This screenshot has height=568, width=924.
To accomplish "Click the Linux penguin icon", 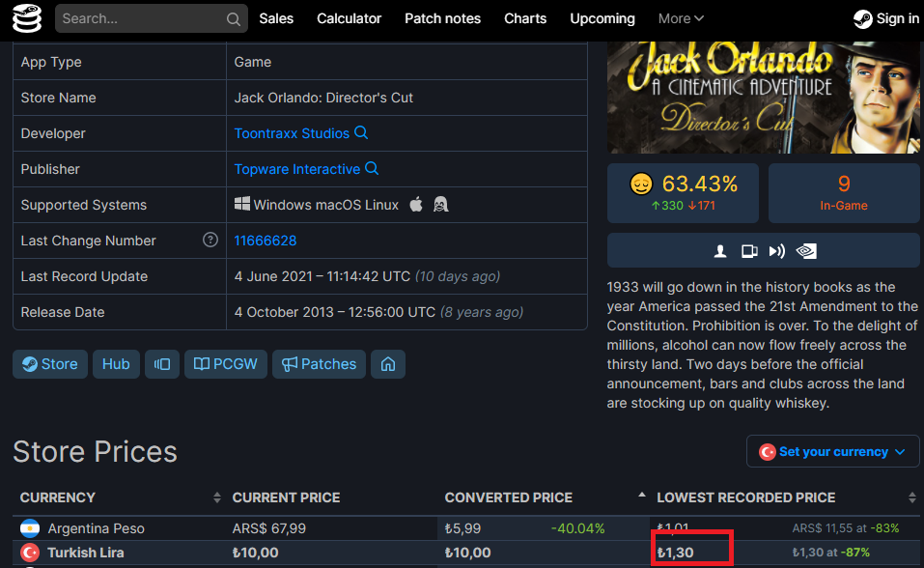I will coord(441,205).
